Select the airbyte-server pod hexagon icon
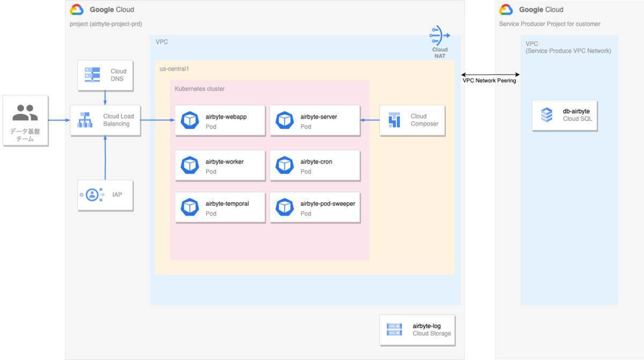 pos(284,120)
